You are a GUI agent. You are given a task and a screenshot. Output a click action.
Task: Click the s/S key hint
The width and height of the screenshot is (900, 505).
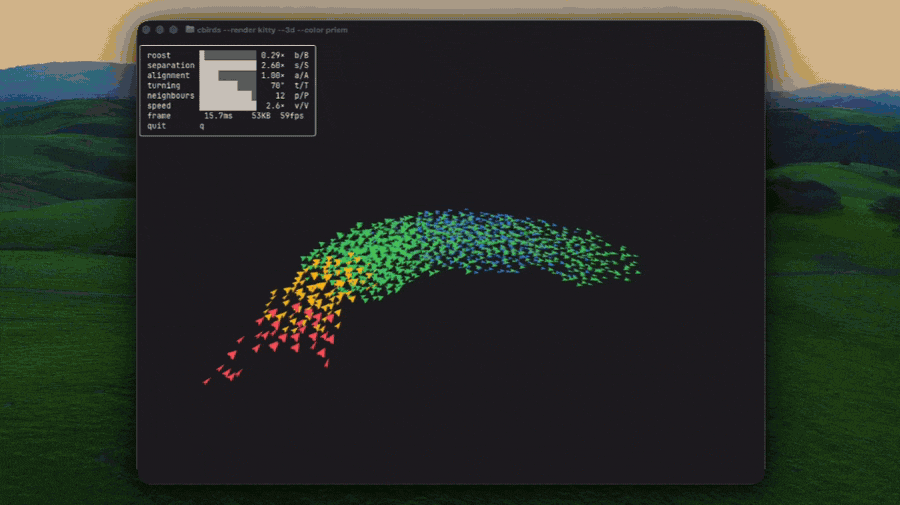point(301,65)
